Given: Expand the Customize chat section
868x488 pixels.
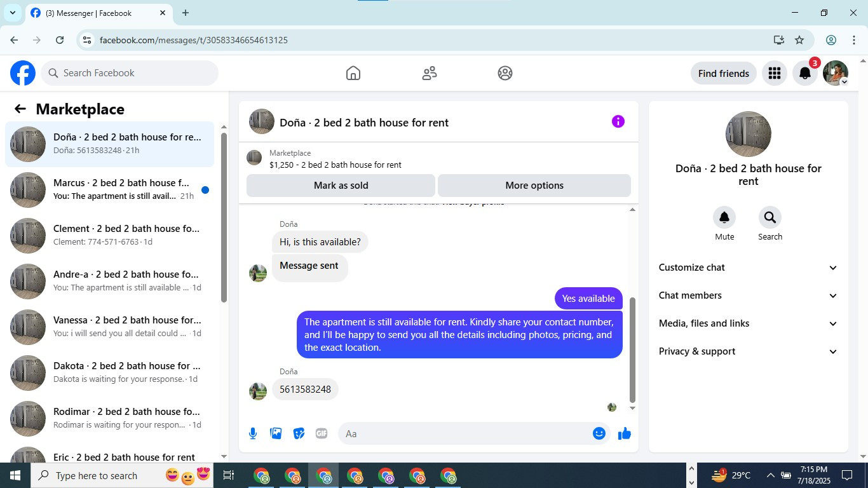Looking at the screenshot, I should 748,268.
